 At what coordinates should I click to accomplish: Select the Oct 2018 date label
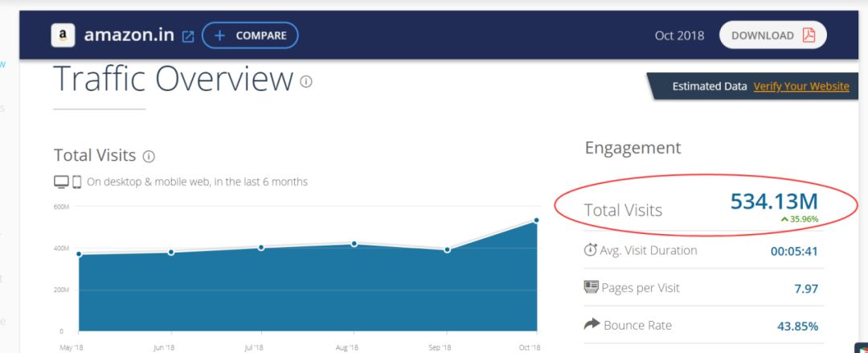pos(679,35)
